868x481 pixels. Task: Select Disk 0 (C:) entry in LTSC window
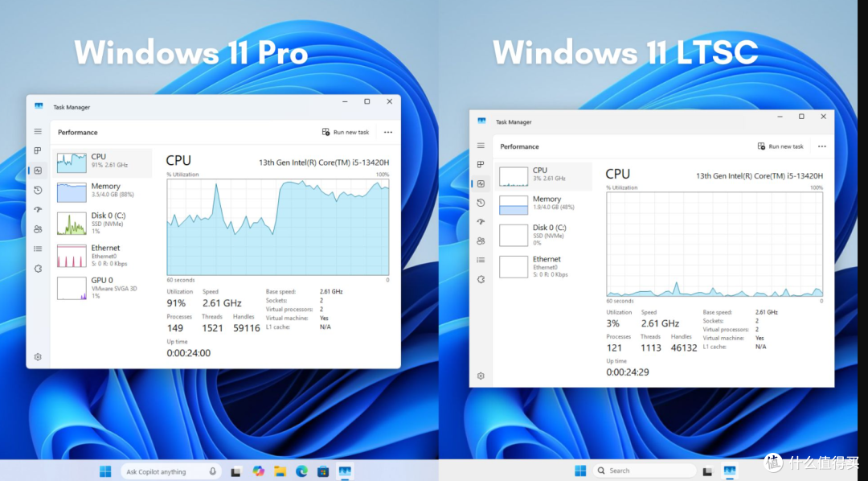click(543, 235)
